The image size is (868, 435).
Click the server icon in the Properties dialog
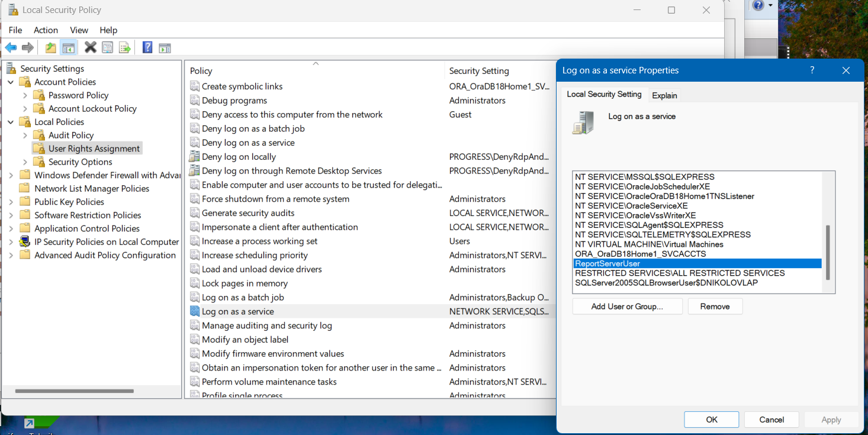click(x=583, y=122)
